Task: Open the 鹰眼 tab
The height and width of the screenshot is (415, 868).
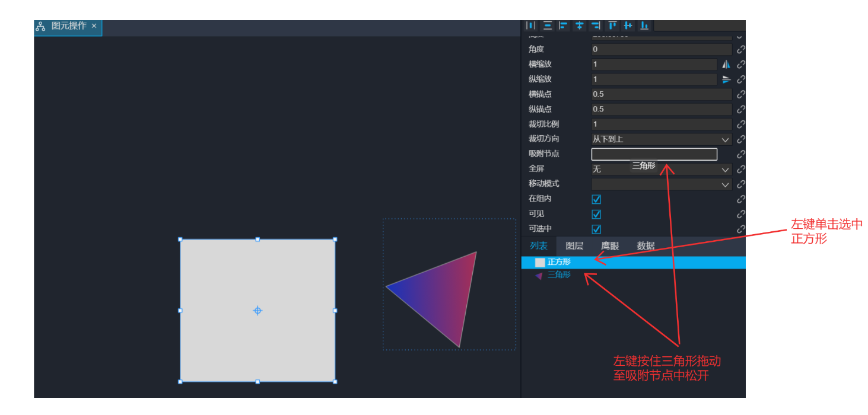Action: click(610, 246)
